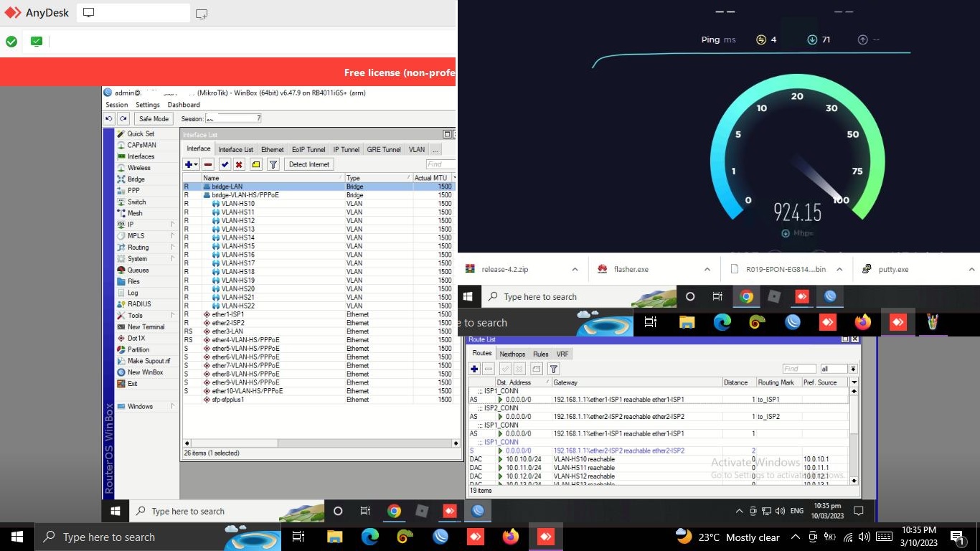Open Mesh menu in WinBox sidebar

click(x=135, y=213)
